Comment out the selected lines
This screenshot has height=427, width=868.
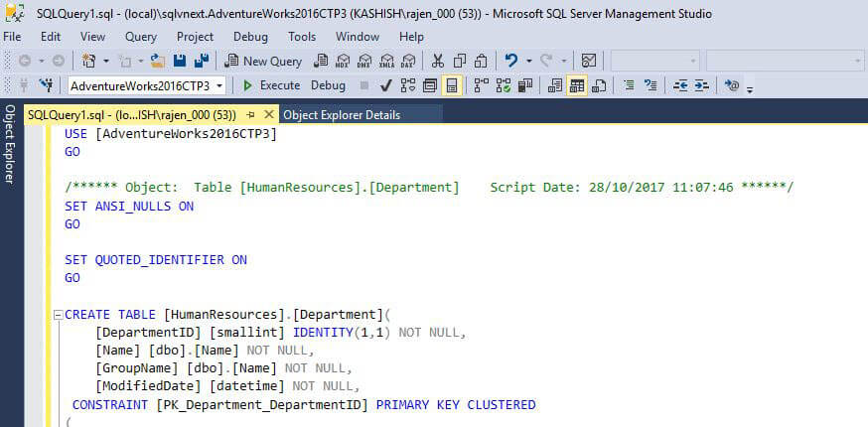(629, 85)
